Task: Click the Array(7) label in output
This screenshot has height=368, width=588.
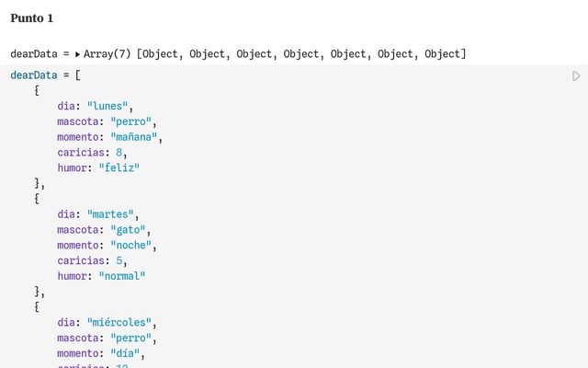Action: 107,54
